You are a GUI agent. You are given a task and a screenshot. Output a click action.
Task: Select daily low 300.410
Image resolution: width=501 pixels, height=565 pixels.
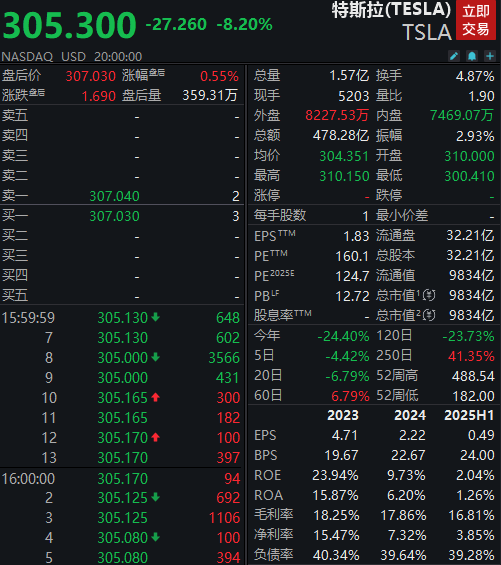(469, 176)
